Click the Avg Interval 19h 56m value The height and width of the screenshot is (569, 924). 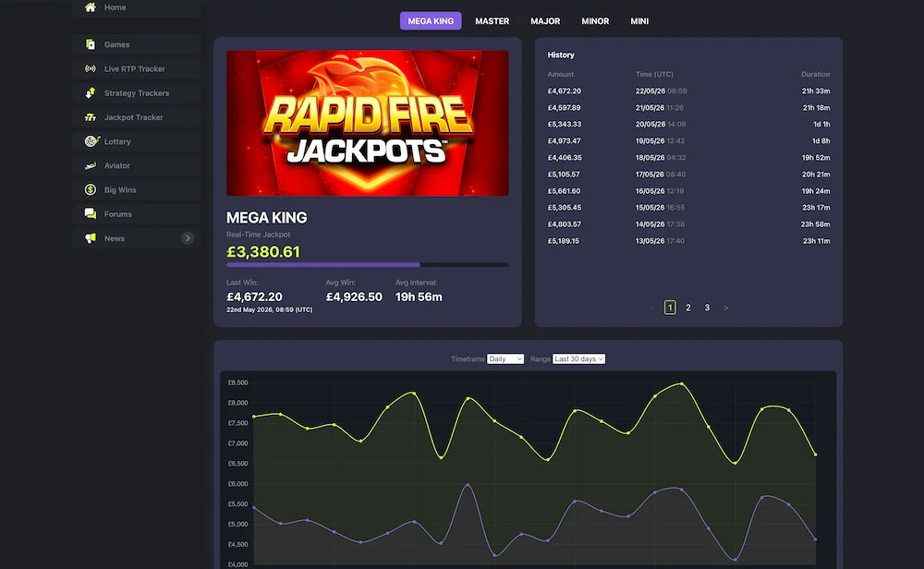coord(419,297)
